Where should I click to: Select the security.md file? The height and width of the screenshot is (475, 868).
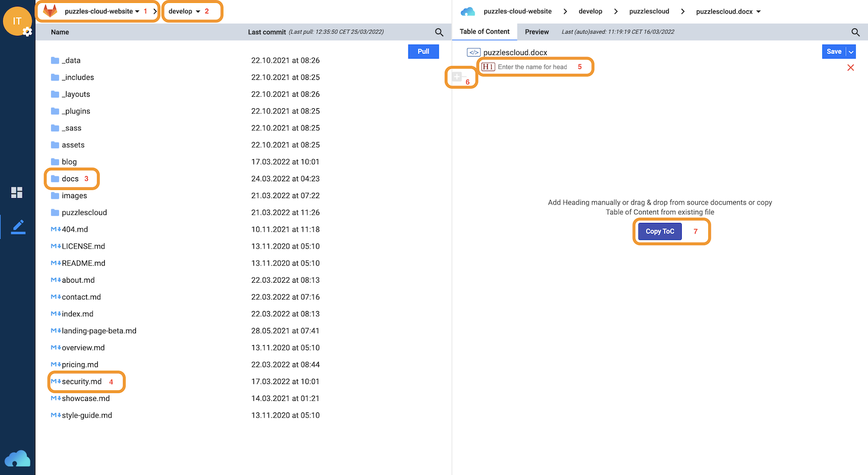[76, 381]
